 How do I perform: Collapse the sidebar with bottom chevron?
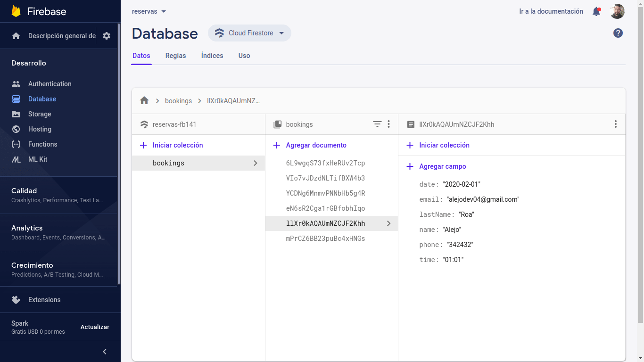105,352
